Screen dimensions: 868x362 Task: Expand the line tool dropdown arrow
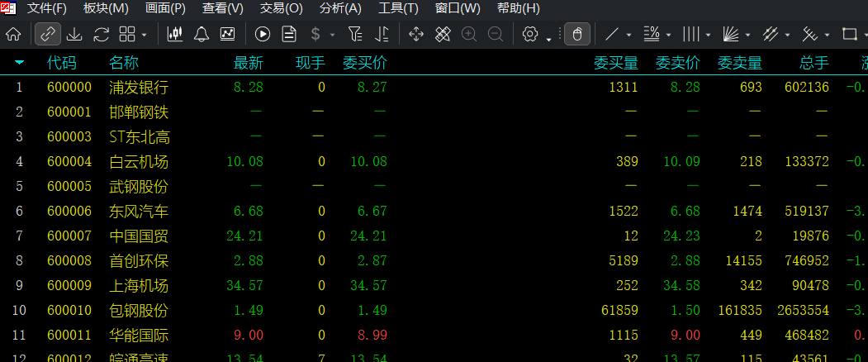(628, 35)
